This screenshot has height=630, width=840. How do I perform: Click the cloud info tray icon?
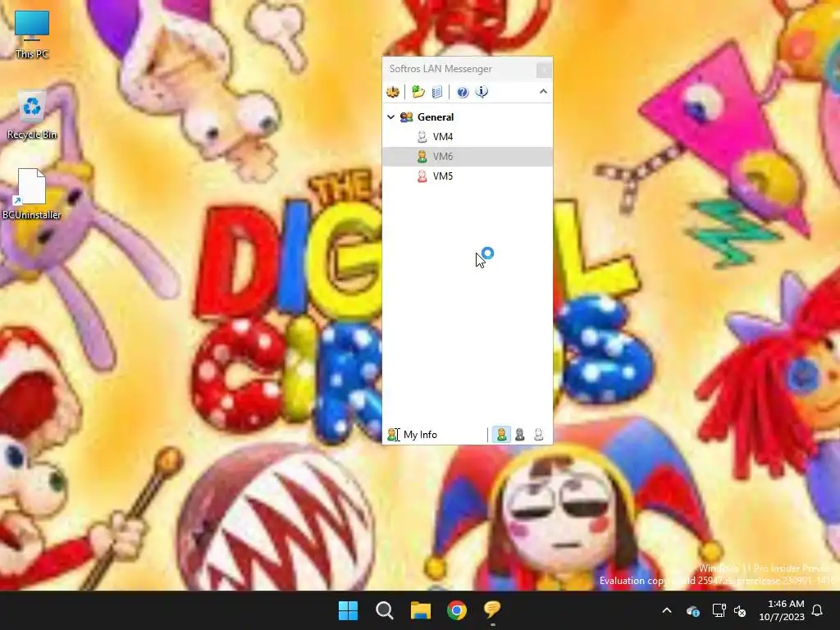(x=692, y=610)
